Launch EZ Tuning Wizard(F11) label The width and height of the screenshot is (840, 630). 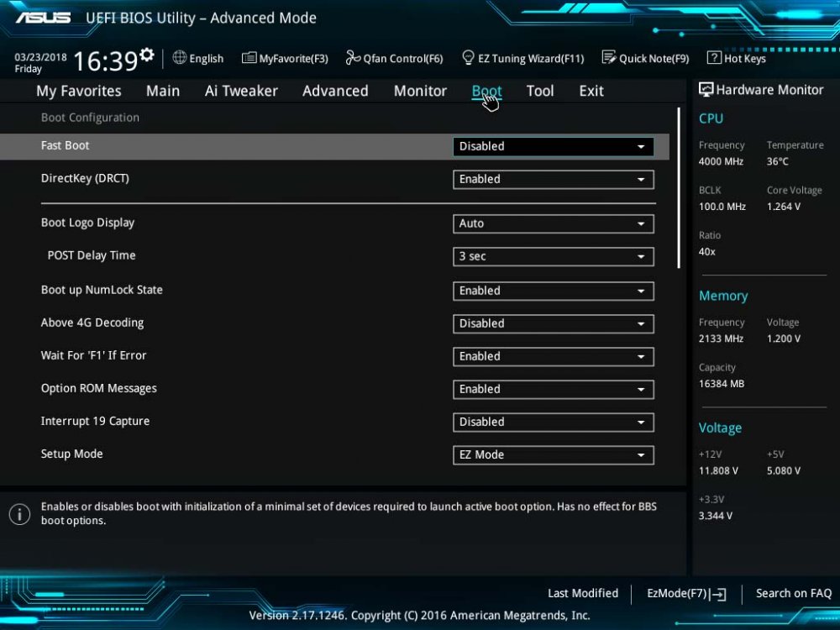531,59
